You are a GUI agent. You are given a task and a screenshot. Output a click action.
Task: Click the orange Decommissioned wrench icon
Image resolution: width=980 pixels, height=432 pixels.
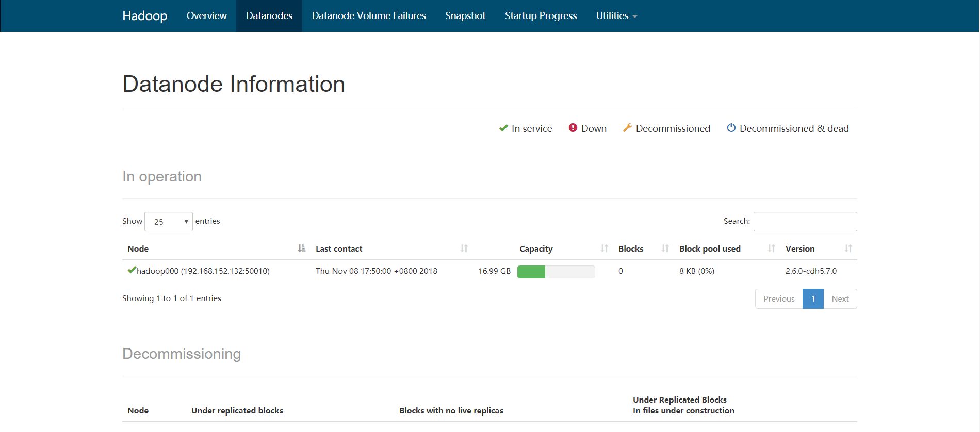[627, 128]
